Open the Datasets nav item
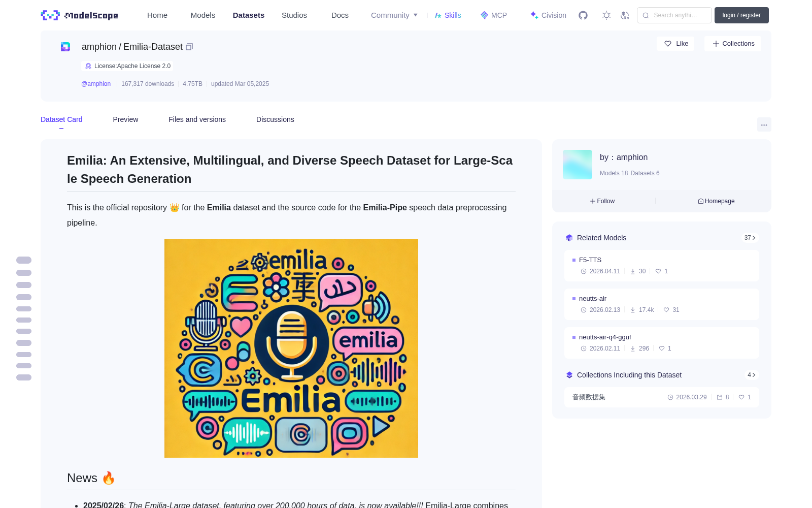This screenshot has height=508, width=812. (249, 15)
